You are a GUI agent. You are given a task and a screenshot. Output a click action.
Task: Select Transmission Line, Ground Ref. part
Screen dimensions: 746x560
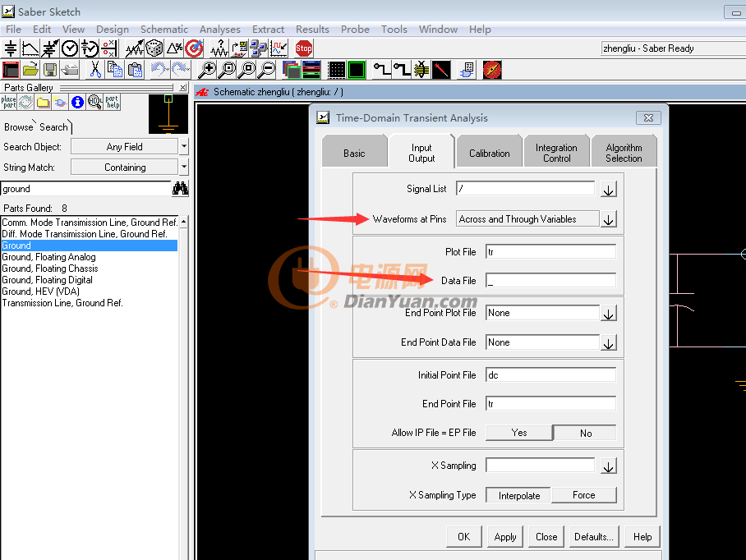click(x=90, y=303)
